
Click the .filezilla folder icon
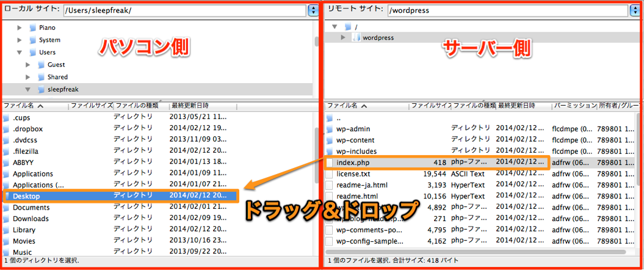coord(6,151)
